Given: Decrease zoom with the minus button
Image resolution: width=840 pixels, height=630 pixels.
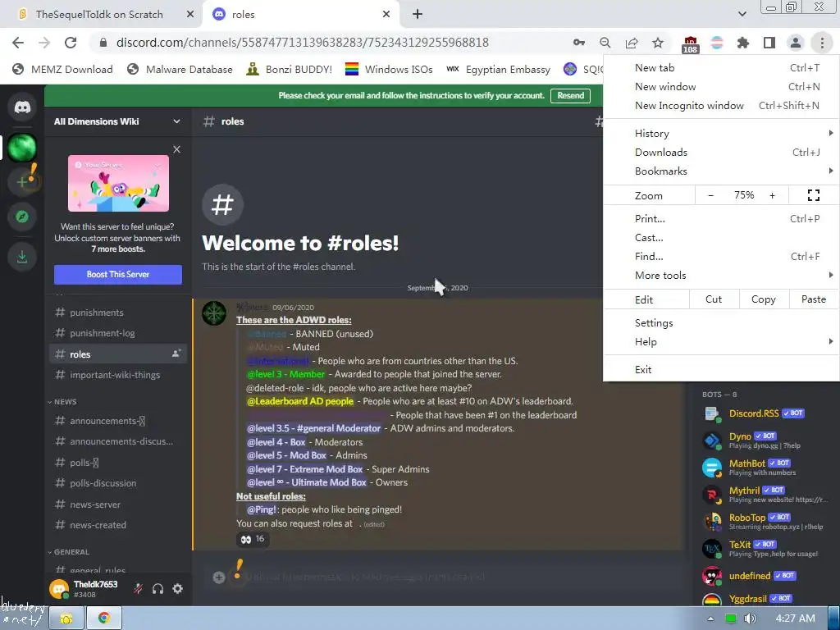Looking at the screenshot, I should pos(711,195).
